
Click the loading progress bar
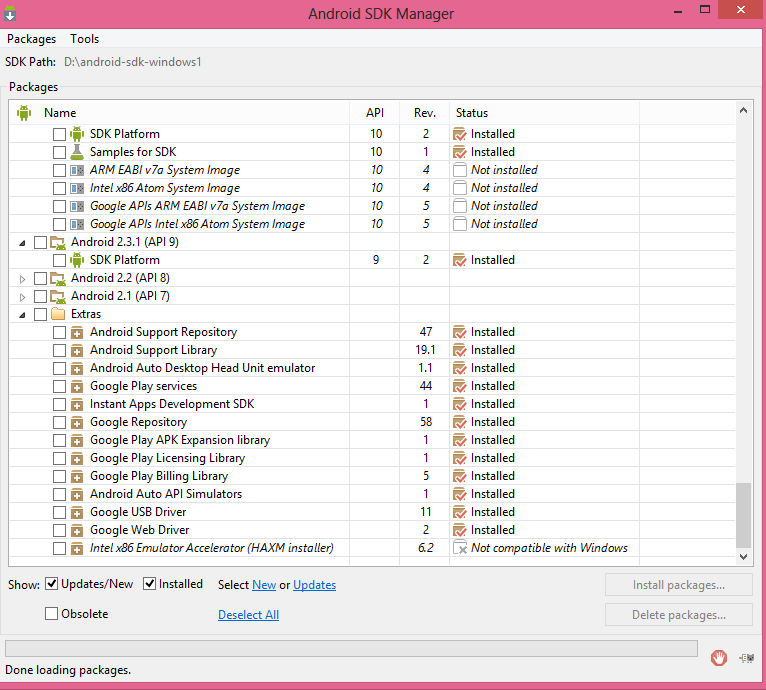[351, 648]
